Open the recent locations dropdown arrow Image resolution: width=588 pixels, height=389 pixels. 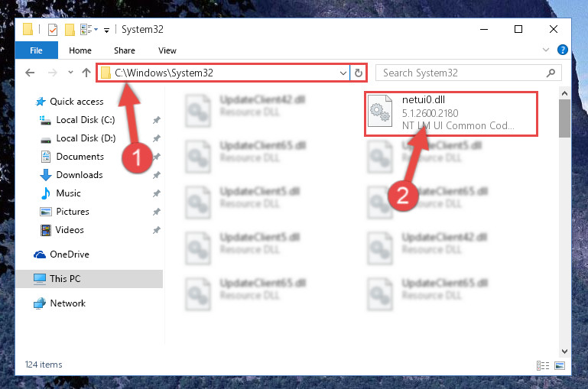[70, 73]
